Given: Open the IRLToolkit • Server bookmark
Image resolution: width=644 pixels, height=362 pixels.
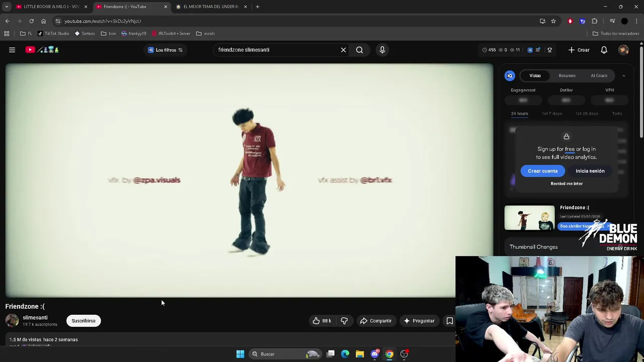Looking at the screenshot, I should (x=171, y=33).
